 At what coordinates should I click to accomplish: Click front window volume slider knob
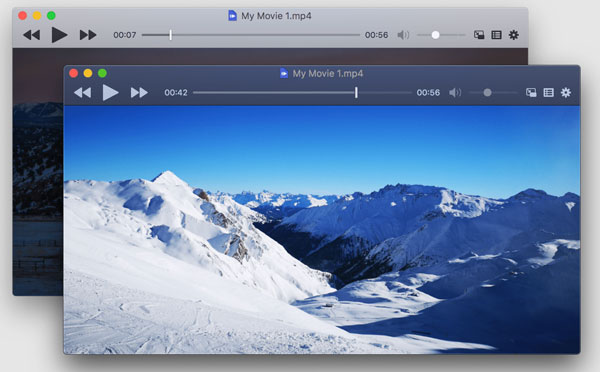pyautogui.click(x=487, y=93)
